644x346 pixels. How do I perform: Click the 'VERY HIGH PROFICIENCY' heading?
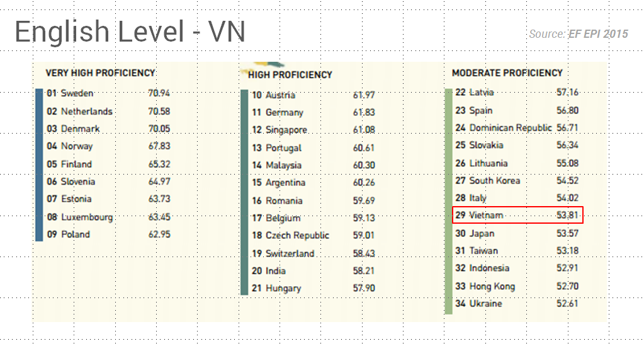[x=100, y=73]
